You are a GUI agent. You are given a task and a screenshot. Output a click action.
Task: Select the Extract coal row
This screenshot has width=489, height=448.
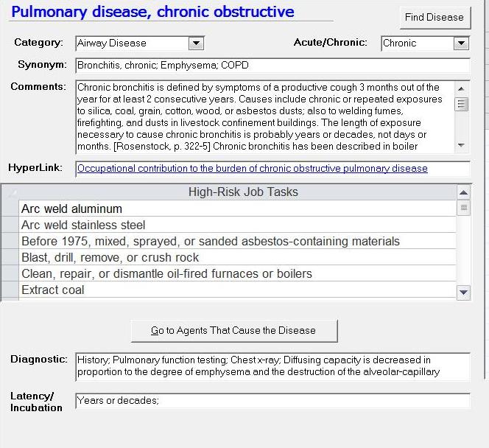point(52,290)
